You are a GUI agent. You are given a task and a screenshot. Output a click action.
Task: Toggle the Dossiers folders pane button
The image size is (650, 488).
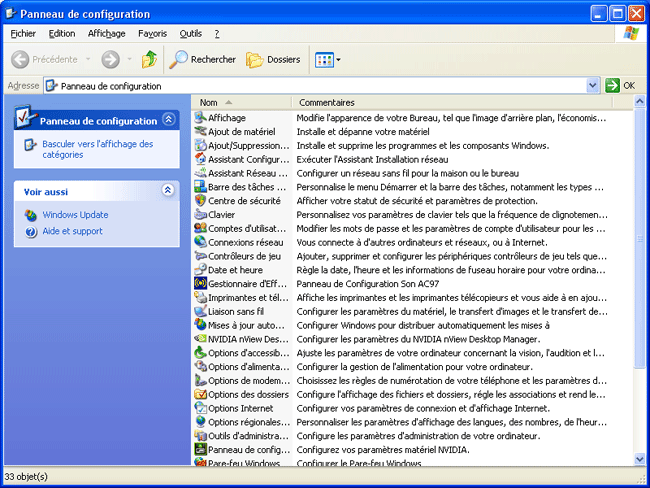[x=273, y=59]
